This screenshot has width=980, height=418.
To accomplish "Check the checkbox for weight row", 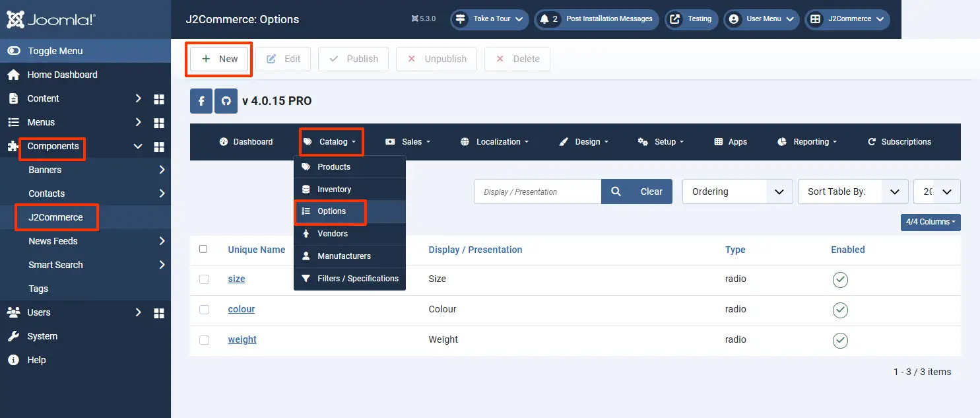I will (x=204, y=340).
